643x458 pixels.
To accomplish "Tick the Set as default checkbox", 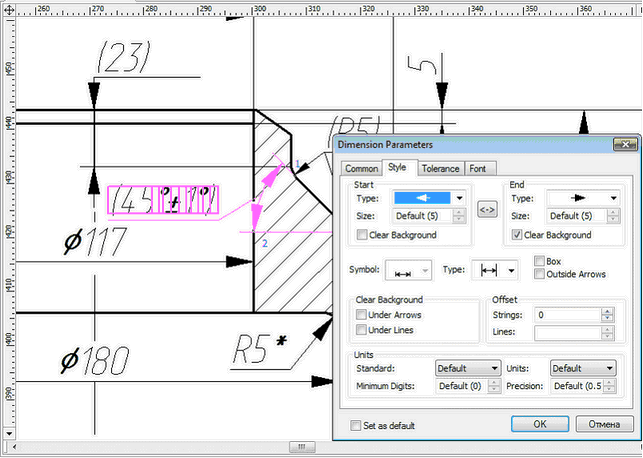I will coord(356,425).
